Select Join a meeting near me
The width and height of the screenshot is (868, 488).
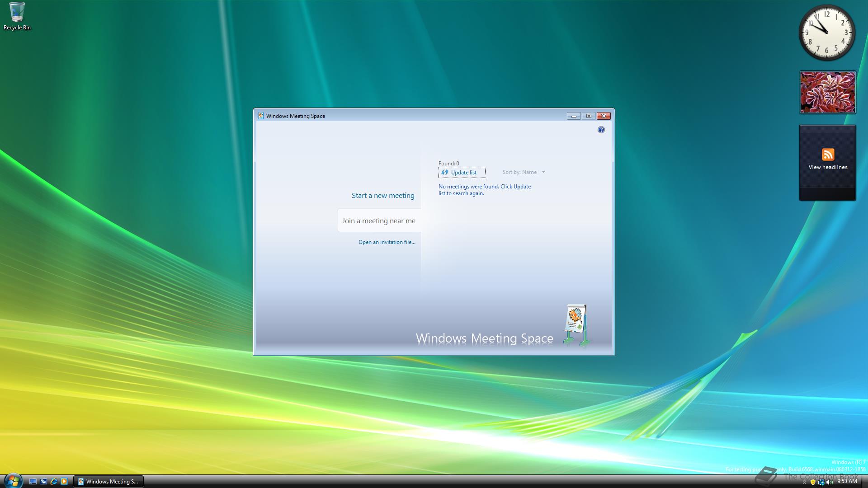[x=379, y=221]
